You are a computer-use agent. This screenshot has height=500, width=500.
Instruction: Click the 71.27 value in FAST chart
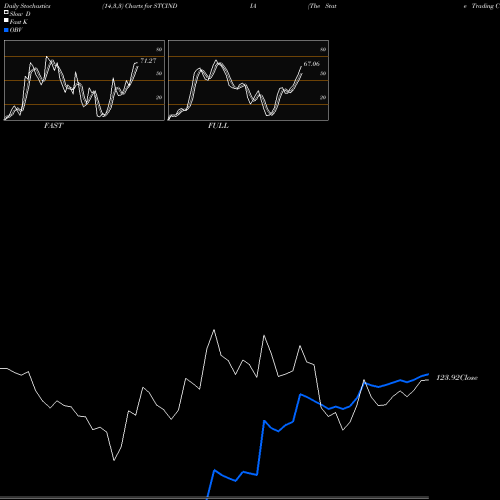point(148,61)
